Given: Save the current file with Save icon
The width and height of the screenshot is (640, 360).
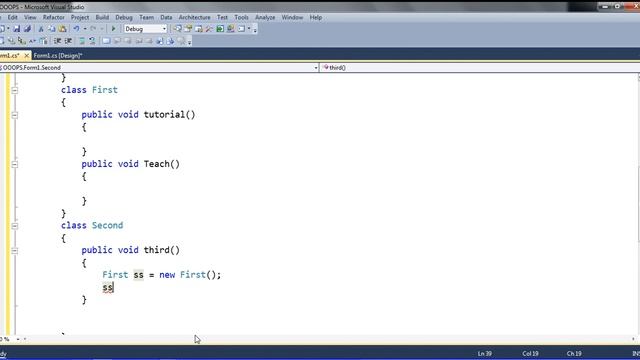Looking at the screenshot, I should (16, 29).
